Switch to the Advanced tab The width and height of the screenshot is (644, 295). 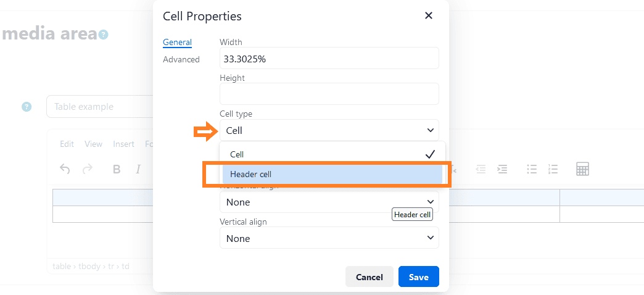pyautogui.click(x=181, y=59)
